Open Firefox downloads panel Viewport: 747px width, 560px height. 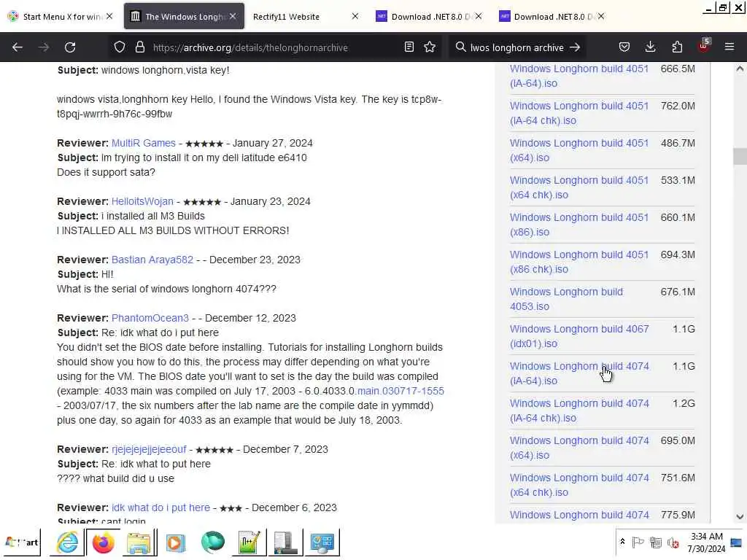point(650,47)
